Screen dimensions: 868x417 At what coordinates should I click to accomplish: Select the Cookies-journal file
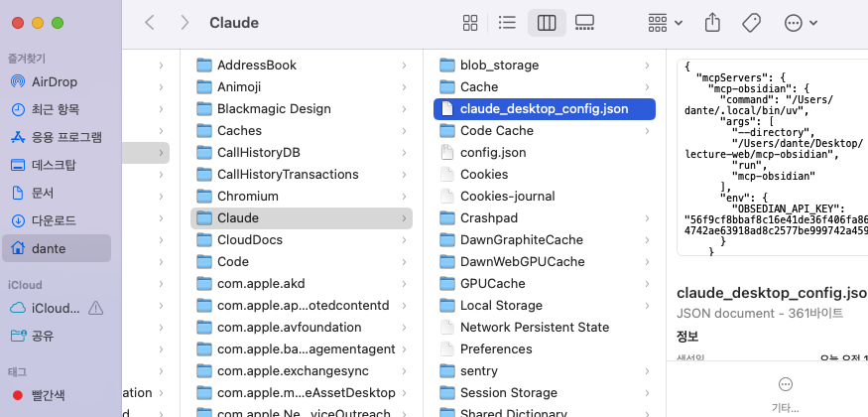coord(545,196)
